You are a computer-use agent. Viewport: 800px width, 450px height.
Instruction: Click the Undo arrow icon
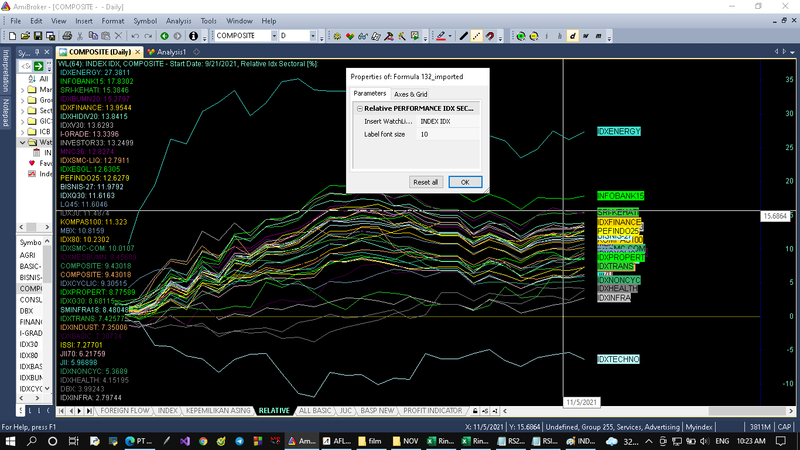pyautogui.click(x=135, y=36)
